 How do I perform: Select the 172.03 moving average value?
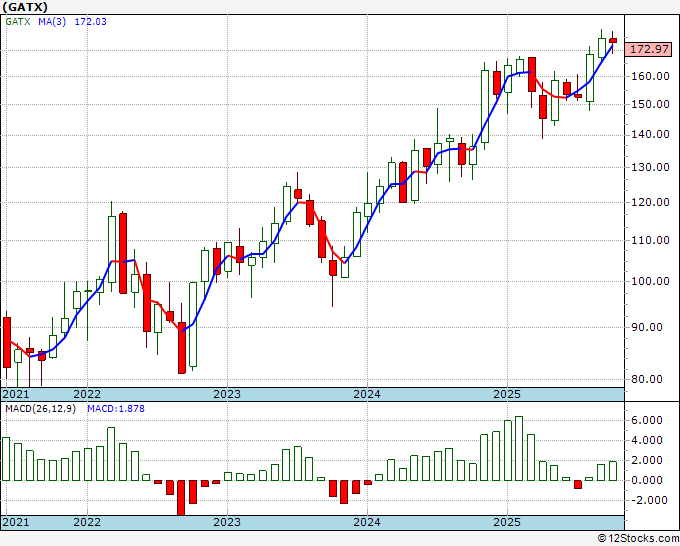coord(90,21)
